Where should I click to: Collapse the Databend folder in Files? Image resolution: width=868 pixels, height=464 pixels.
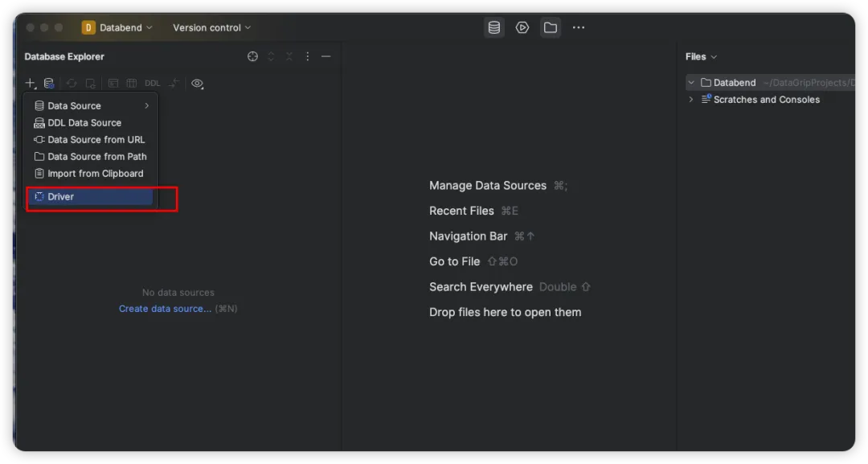click(691, 83)
